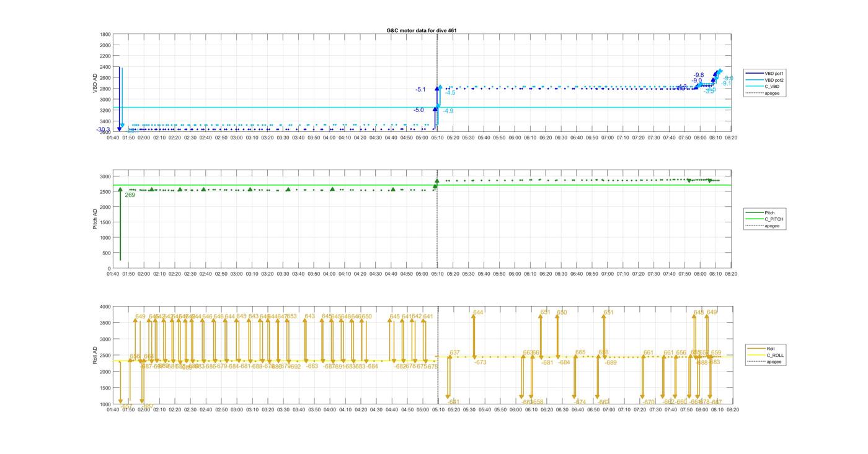Click the '653' data label in Roll plot
Screen dimensions: 868x454
pos(291,316)
